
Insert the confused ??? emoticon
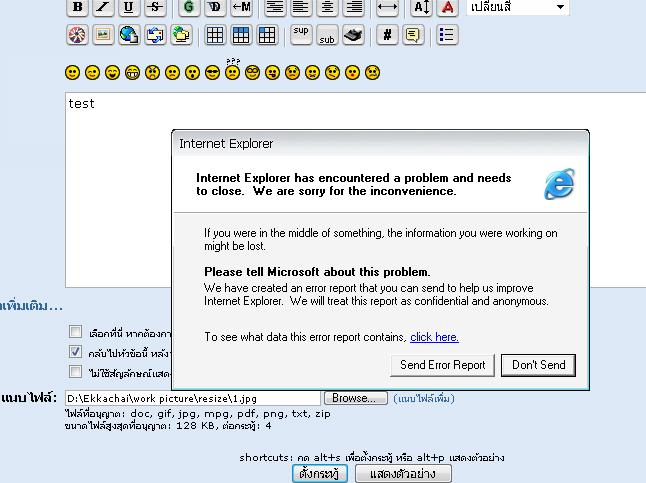click(x=232, y=69)
